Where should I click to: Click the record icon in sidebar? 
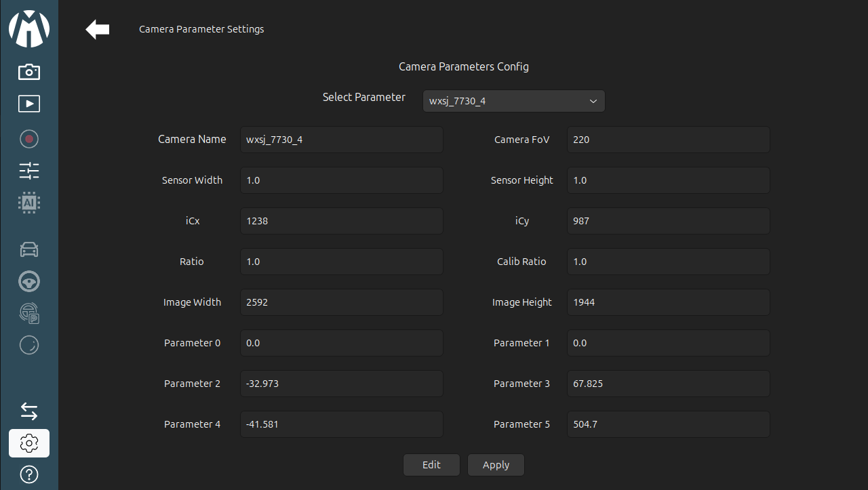click(x=29, y=139)
